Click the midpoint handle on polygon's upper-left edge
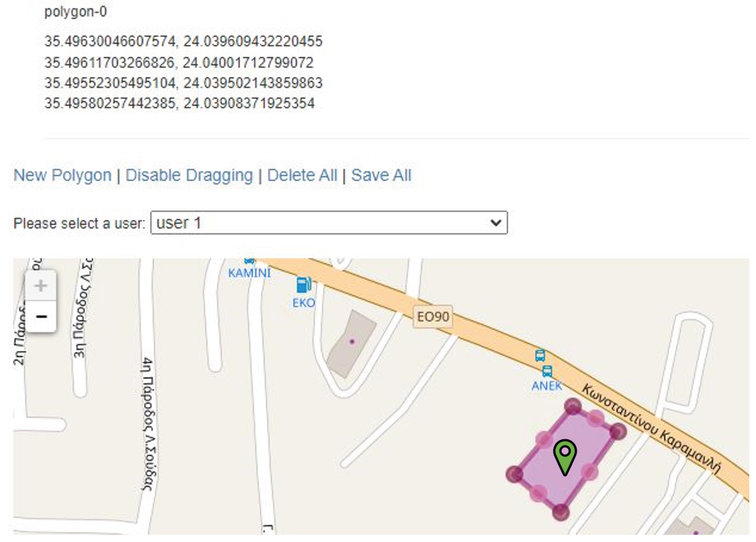Screen dimensions: 756x542 coord(544,439)
